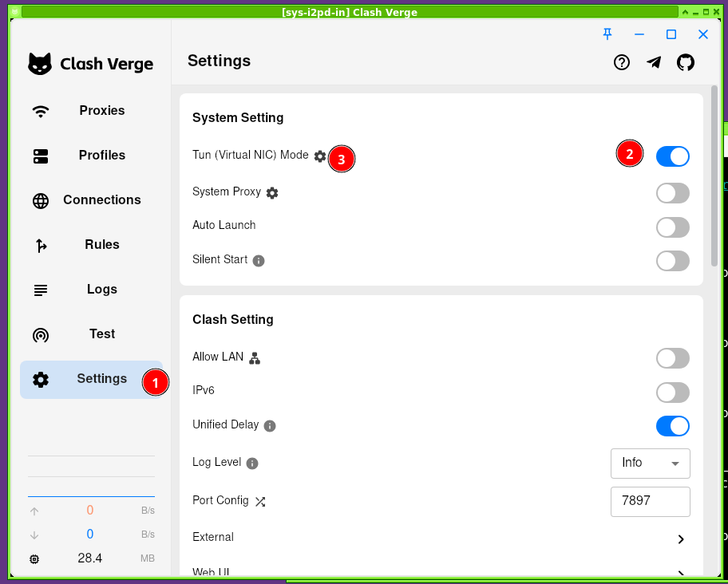Click the Settings gear icon in sidebar
This screenshot has height=584, width=728.
(x=41, y=380)
